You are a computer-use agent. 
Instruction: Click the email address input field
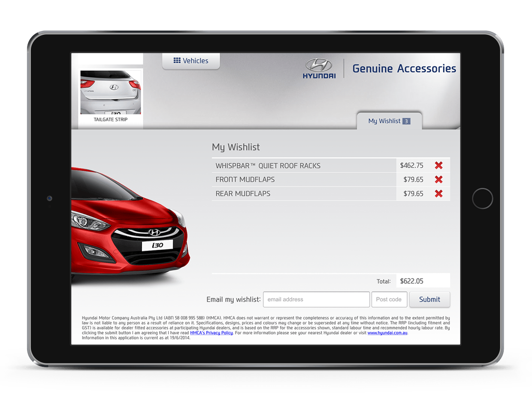pos(316,299)
